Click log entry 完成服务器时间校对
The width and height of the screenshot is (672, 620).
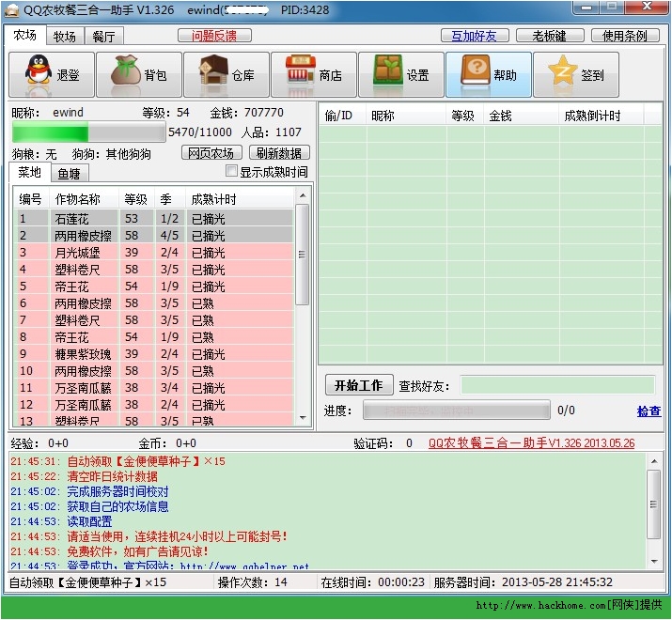tap(117, 491)
